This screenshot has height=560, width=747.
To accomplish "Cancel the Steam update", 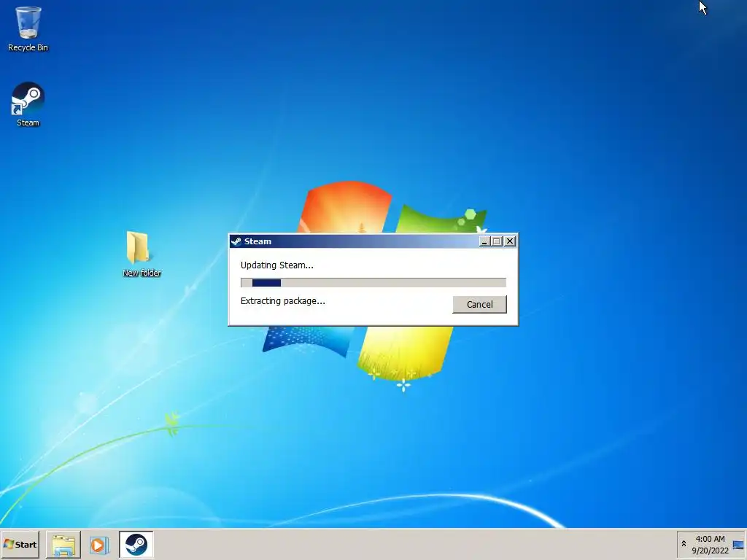I will point(479,304).
